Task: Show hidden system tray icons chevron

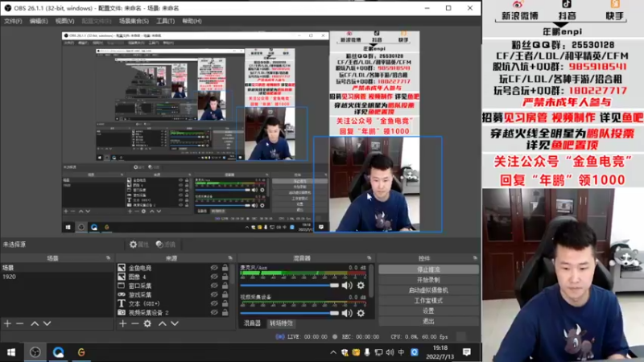Action: click(333, 352)
